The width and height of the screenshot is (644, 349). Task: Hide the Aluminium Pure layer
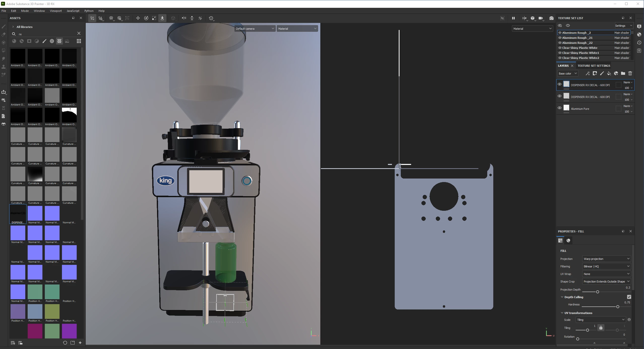click(559, 108)
